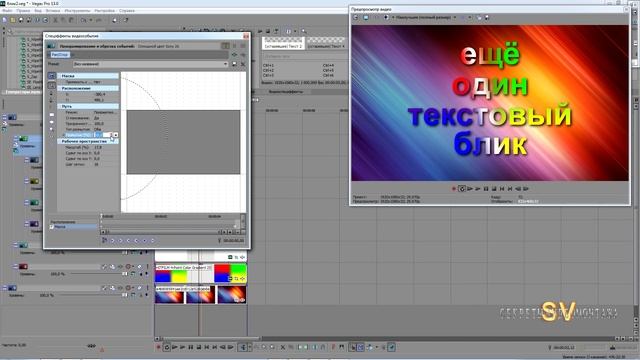
Task: Collapse the Расположение property group
Action: [x=88, y=88]
